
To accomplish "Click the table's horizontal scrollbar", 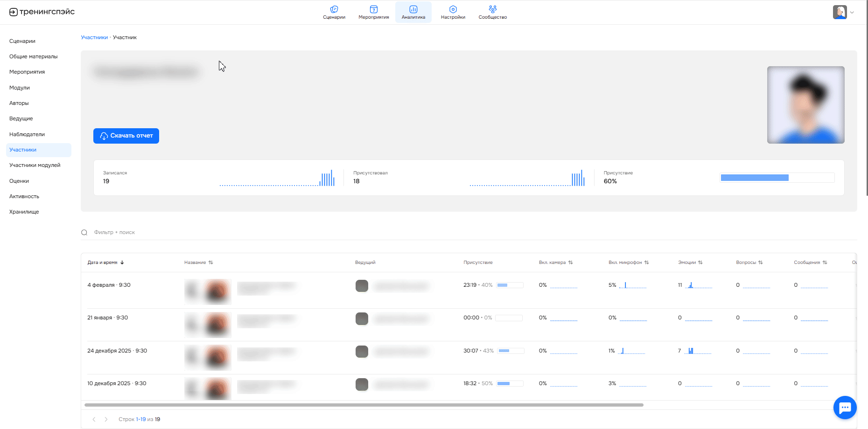I will [364, 405].
